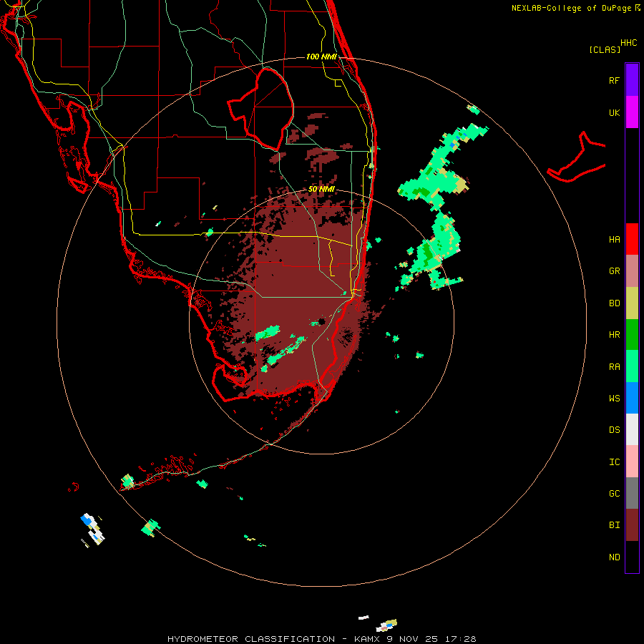The image size is (644, 644).
Task: Click the ND legend label
Action: coord(614,557)
